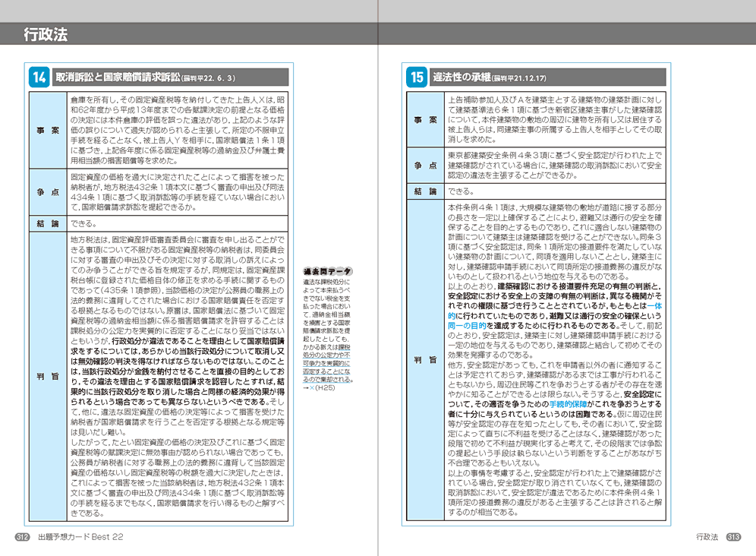The height and width of the screenshot is (556, 756).
Task: Click the card number 15 badge
Action: (417, 77)
